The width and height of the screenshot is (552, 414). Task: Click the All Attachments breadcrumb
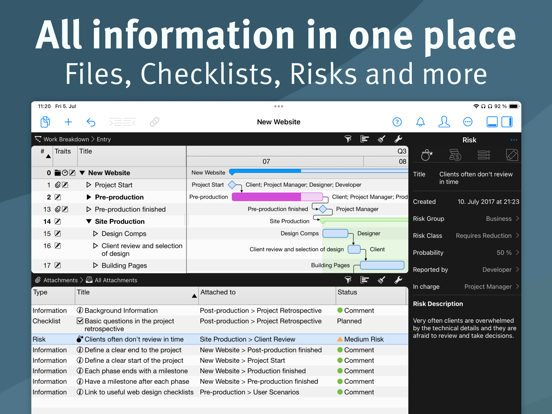pyautogui.click(x=116, y=280)
